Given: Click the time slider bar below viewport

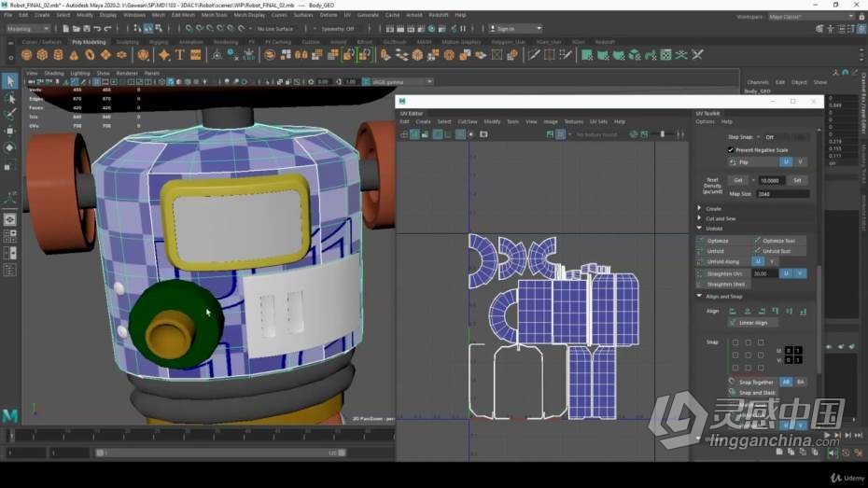Looking at the screenshot, I should pyautogui.click(x=200, y=436).
